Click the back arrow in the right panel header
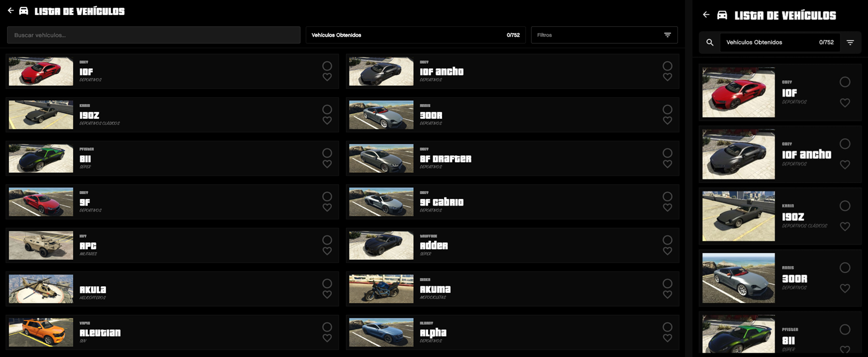The height and width of the screenshot is (357, 868). point(706,15)
